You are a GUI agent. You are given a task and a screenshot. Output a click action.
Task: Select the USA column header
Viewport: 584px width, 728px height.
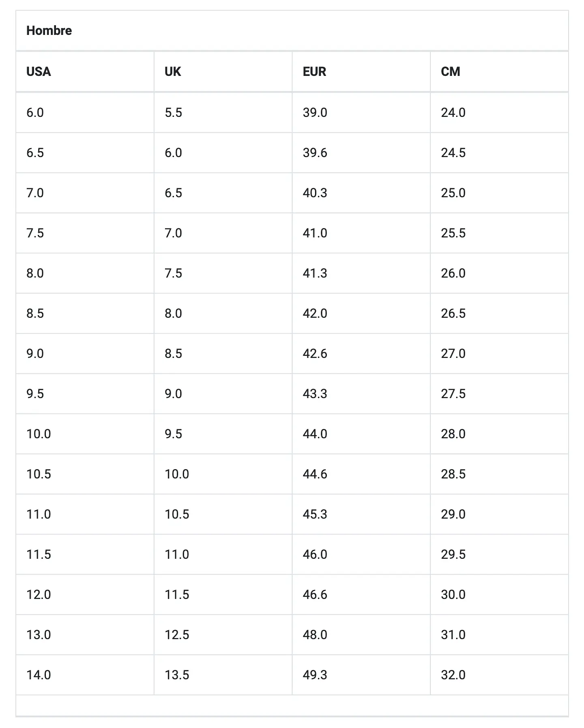point(39,71)
